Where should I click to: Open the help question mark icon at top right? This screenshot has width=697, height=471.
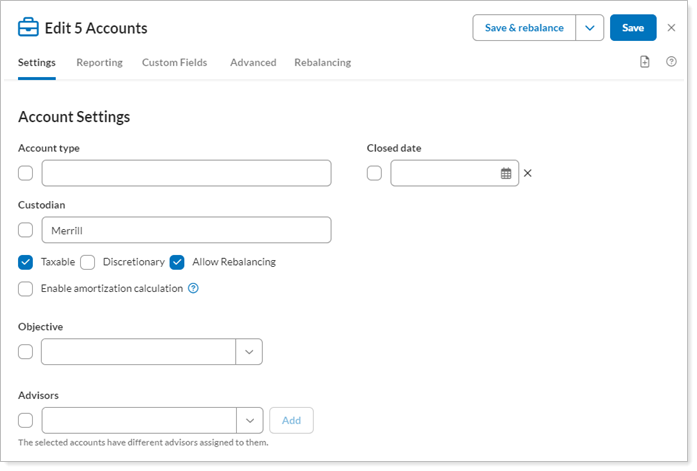click(x=671, y=62)
